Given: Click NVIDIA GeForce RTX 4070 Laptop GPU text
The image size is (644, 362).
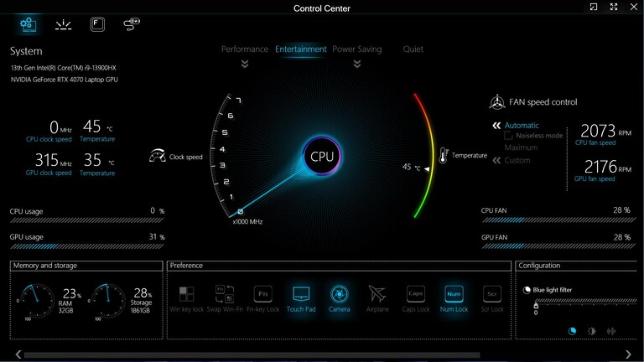Looking at the screenshot, I should pos(65,80).
